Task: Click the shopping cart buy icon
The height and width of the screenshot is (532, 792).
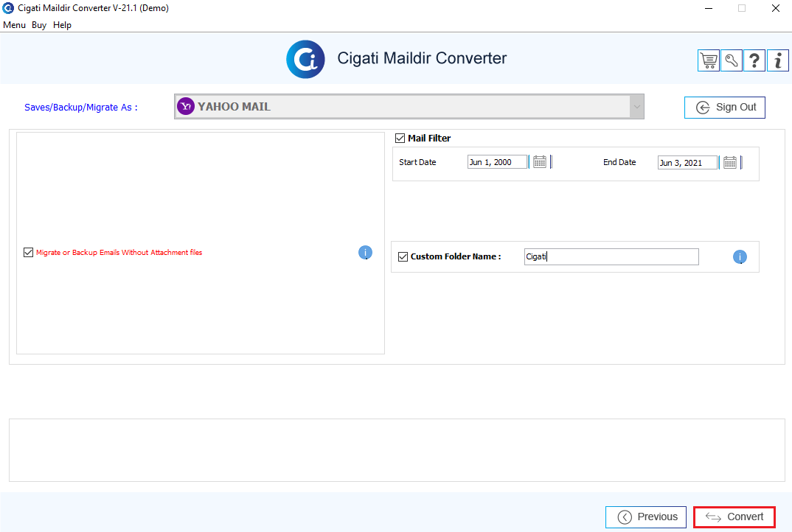Action: point(708,60)
